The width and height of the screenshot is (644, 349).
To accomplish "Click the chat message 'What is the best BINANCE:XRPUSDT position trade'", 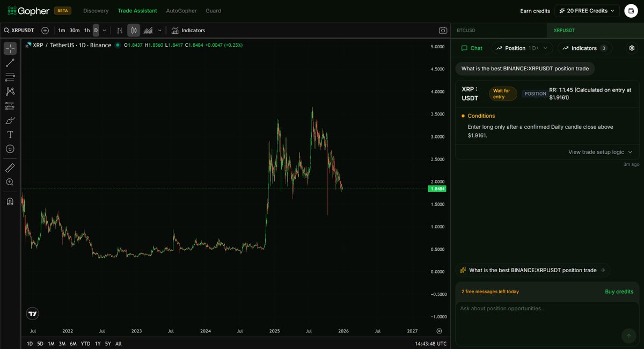I will (x=525, y=68).
